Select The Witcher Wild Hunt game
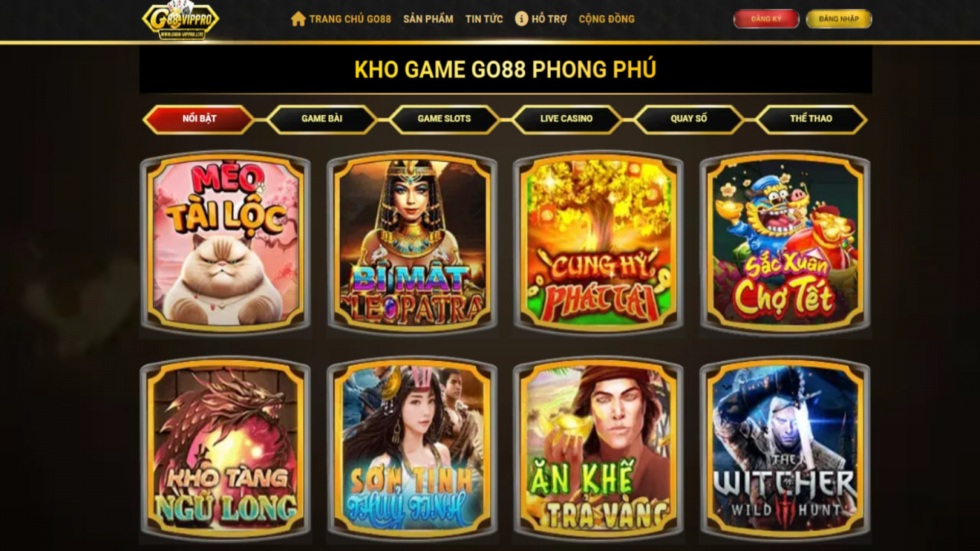 coord(785,449)
